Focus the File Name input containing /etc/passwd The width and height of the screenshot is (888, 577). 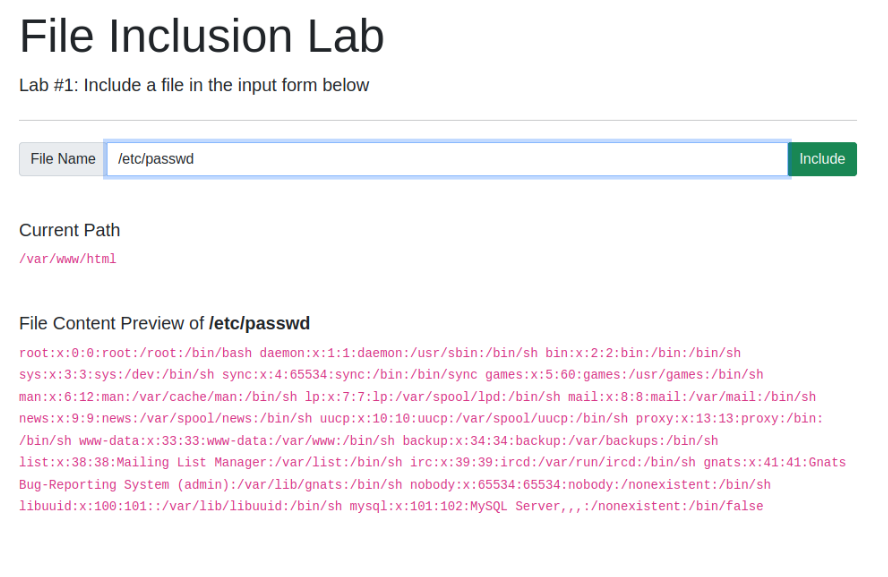[447, 159]
